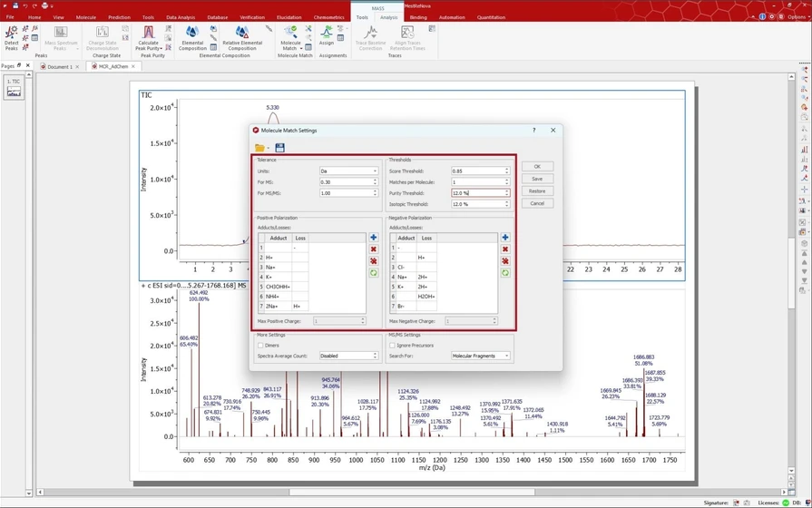The width and height of the screenshot is (812, 508).
Task: Reset positive adducts with green refresh icon
Action: pyautogui.click(x=374, y=273)
